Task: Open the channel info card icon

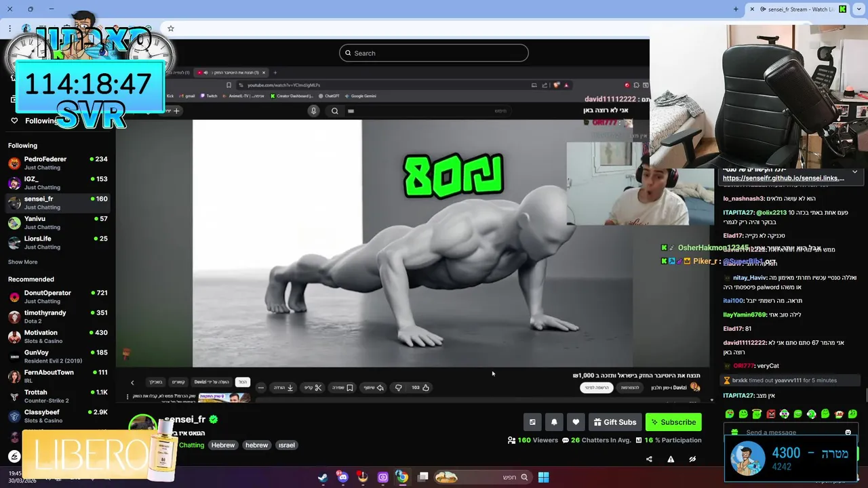Action: (532, 422)
